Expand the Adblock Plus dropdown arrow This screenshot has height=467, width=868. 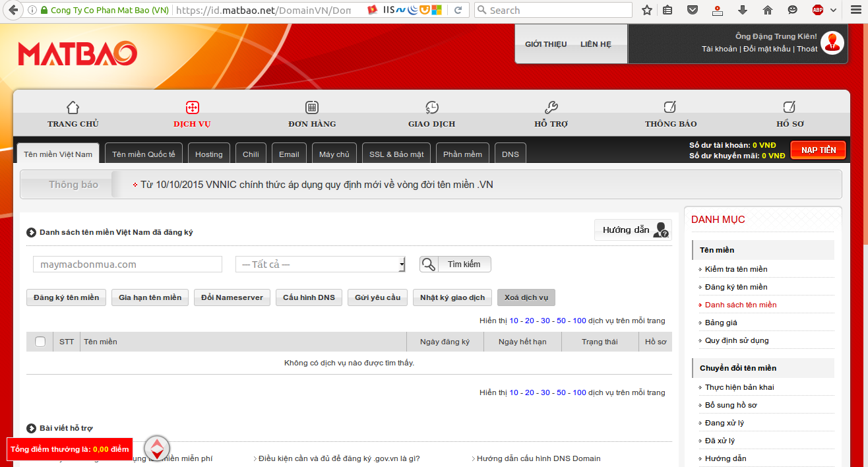tap(833, 11)
